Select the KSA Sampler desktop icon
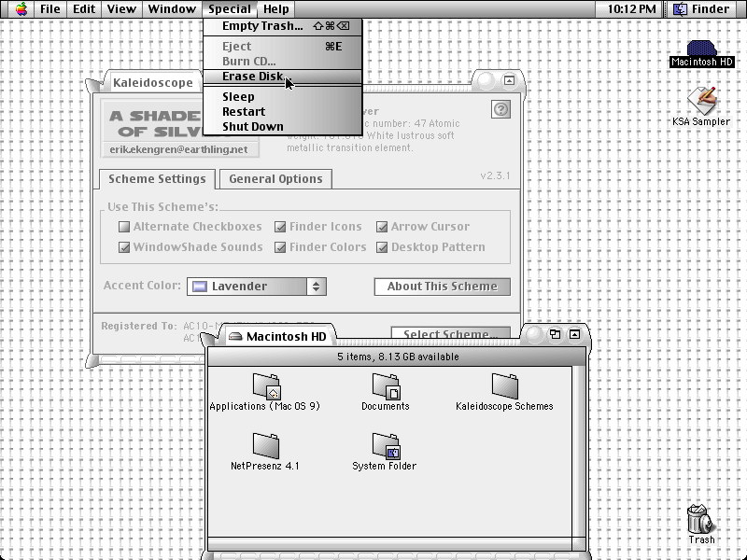Image resolution: width=747 pixels, height=560 pixels. coord(701,106)
